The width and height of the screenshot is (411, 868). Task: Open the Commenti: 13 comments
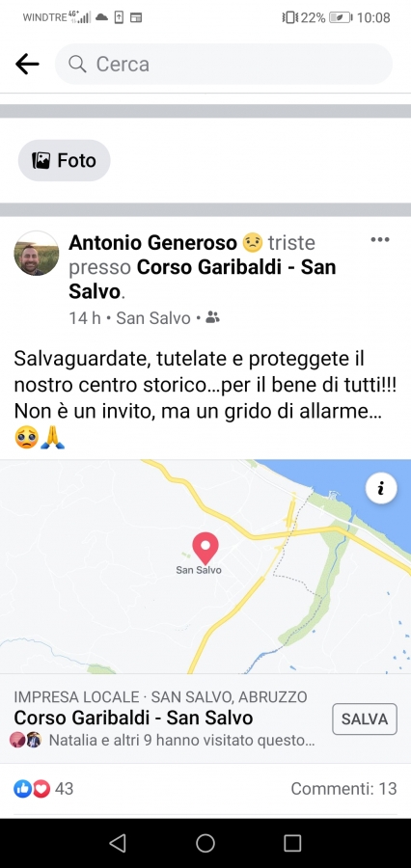[x=344, y=788]
